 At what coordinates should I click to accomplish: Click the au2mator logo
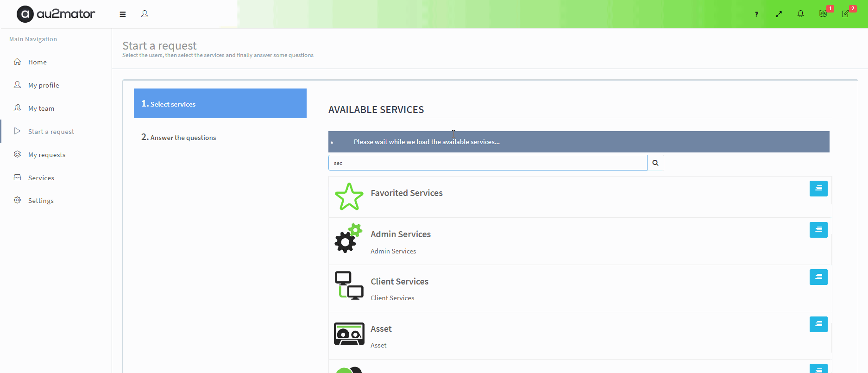(56, 14)
